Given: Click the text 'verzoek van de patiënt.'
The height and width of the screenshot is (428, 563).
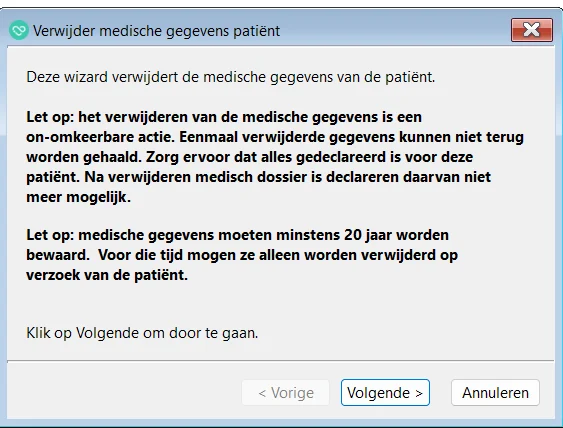Looking at the screenshot, I should click(x=107, y=275).
